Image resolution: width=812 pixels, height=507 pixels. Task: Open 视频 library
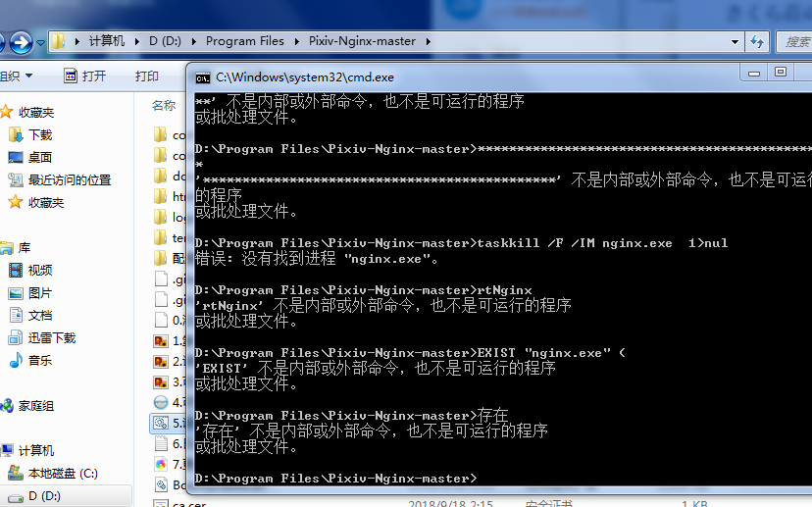click(40, 271)
